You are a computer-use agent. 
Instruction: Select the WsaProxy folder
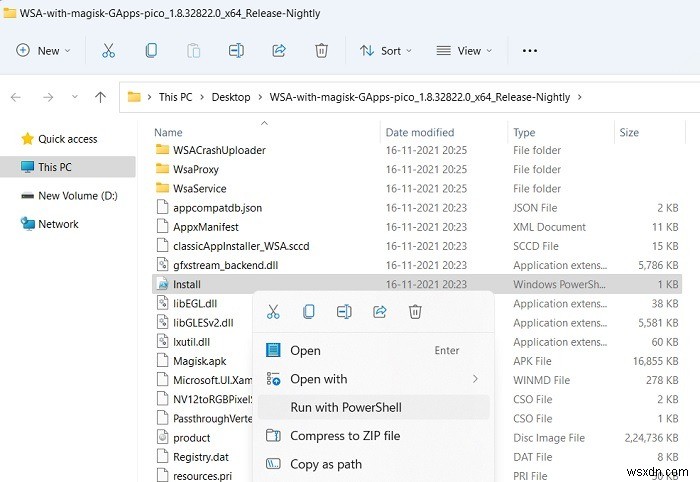(196, 169)
